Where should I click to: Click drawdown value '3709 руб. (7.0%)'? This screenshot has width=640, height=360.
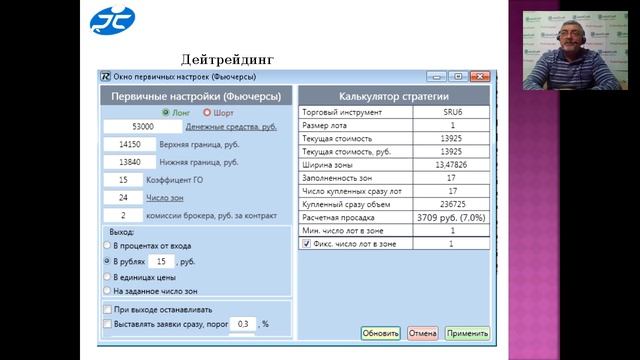(451, 218)
